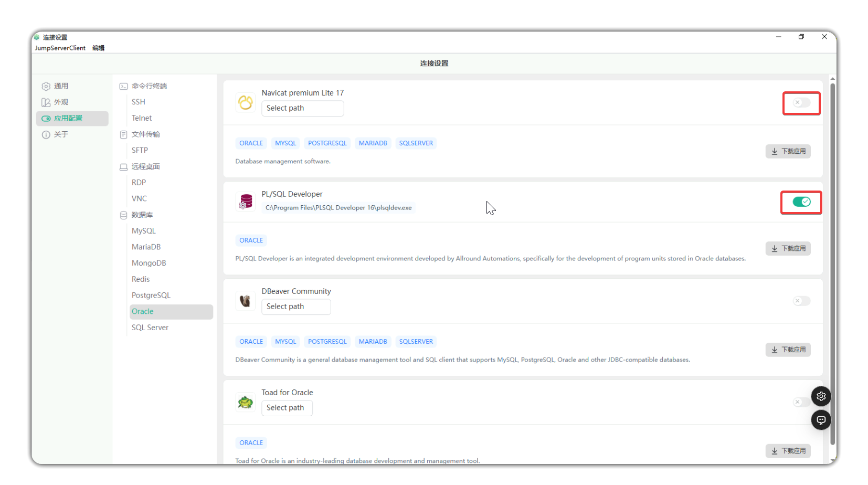Enable the Navicat premium Lite 17 toggle
Viewport: 868px width, 485px height.
pyautogui.click(x=801, y=103)
